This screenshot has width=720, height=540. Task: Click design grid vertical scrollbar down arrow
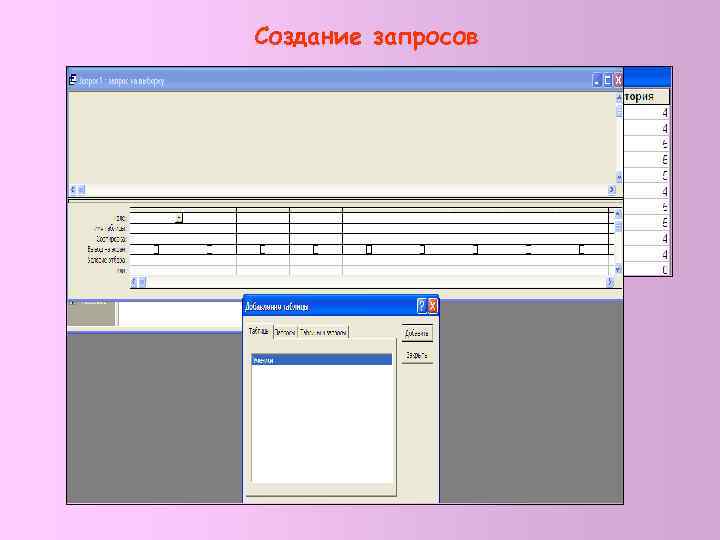618,270
